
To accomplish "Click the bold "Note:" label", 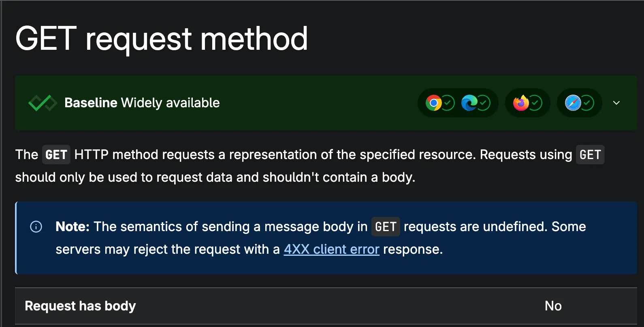I will tap(73, 227).
